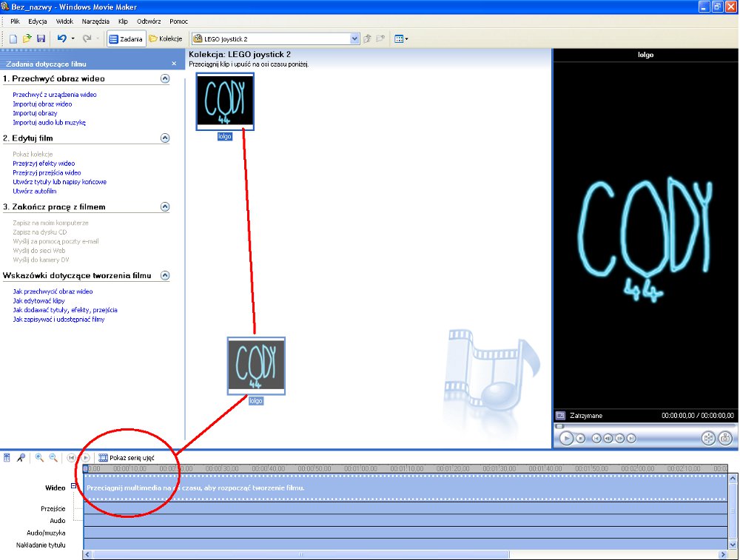This screenshot has height=560, width=740.
Task: Zoom in on the timeline
Action: 39,458
